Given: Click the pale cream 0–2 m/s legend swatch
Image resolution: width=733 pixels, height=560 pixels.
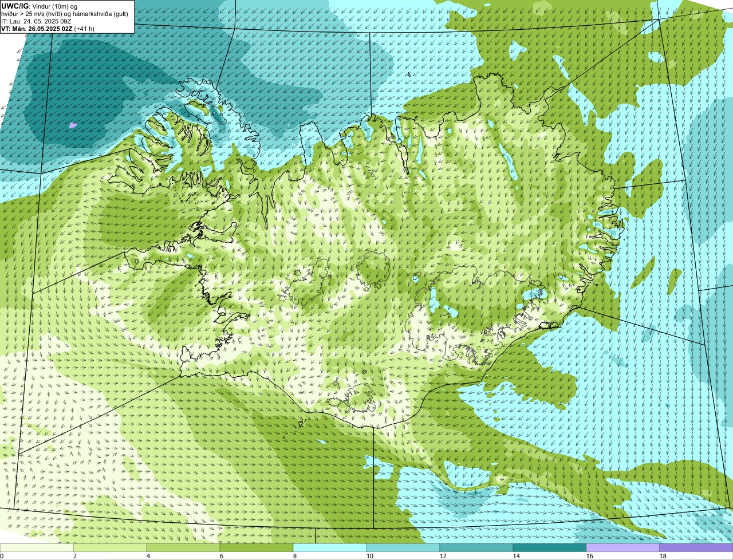Looking at the screenshot, I should point(37,547).
